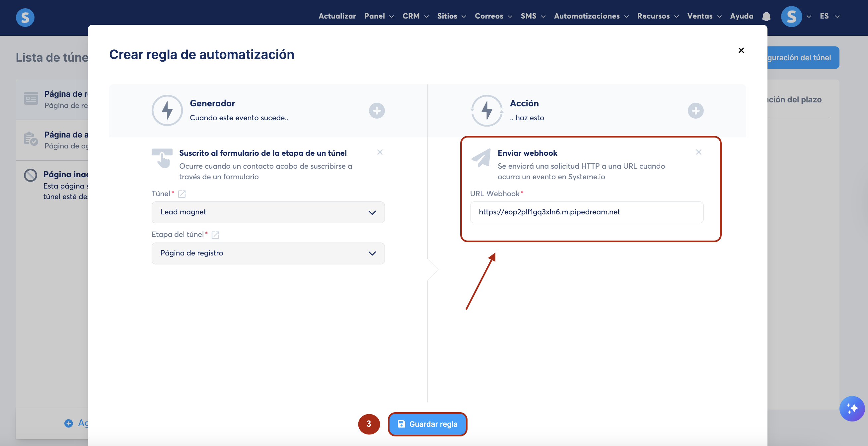Click the plus icon to add a Generador trigger
868x446 pixels.
point(377,111)
